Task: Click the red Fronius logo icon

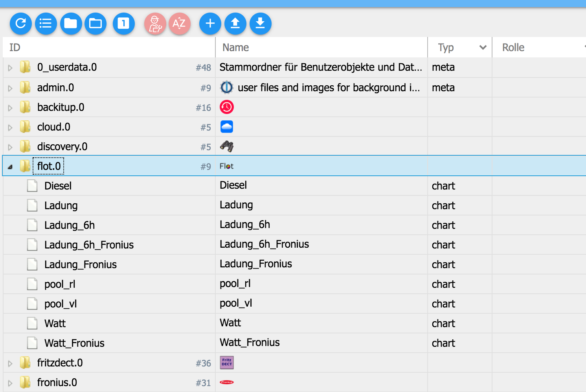Action: [x=227, y=382]
